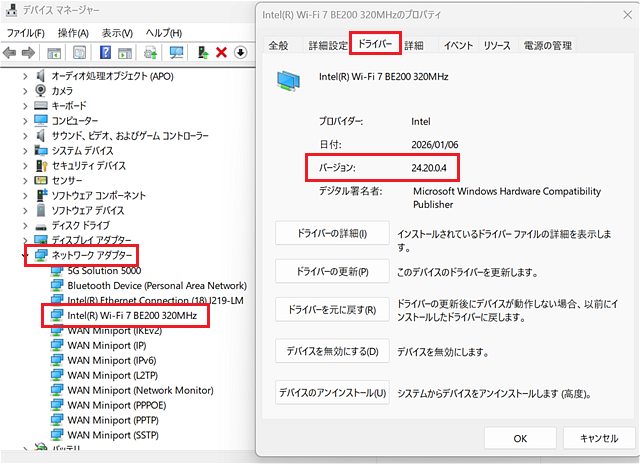Click the オーディオ処理オブジェクト speaker icon
The height and width of the screenshot is (464, 640).
[x=40, y=76]
